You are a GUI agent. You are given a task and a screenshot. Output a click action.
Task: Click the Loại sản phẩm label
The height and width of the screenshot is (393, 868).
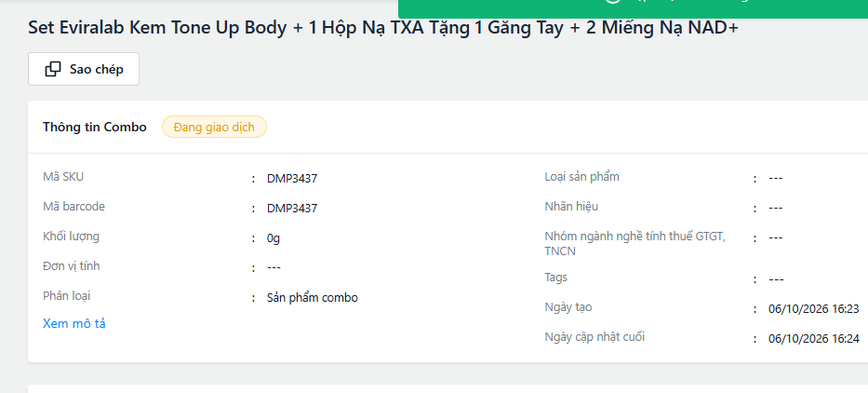[581, 177]
